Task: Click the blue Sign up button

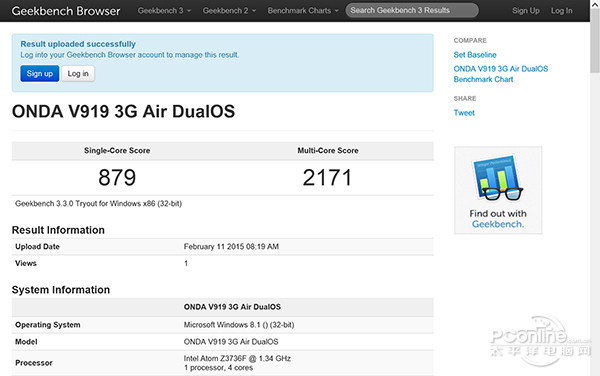Action: [x=40, y=73]
